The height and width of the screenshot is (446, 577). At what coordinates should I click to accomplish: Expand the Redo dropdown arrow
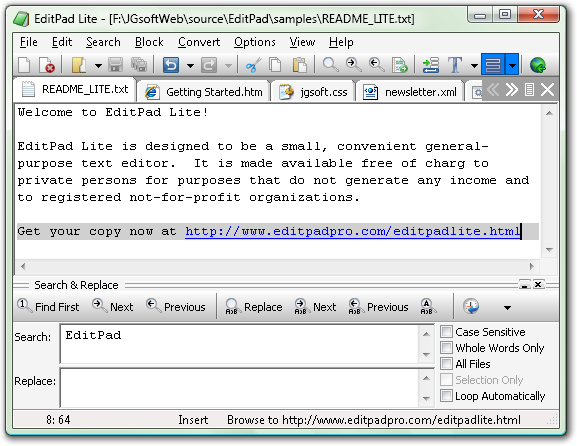[228, 66]
